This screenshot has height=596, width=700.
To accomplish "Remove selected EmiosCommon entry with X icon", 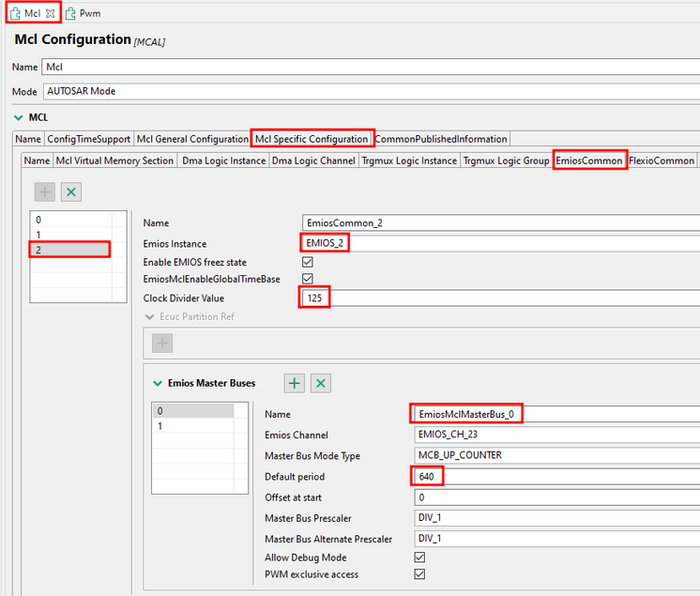I will [x=71, y=192].
